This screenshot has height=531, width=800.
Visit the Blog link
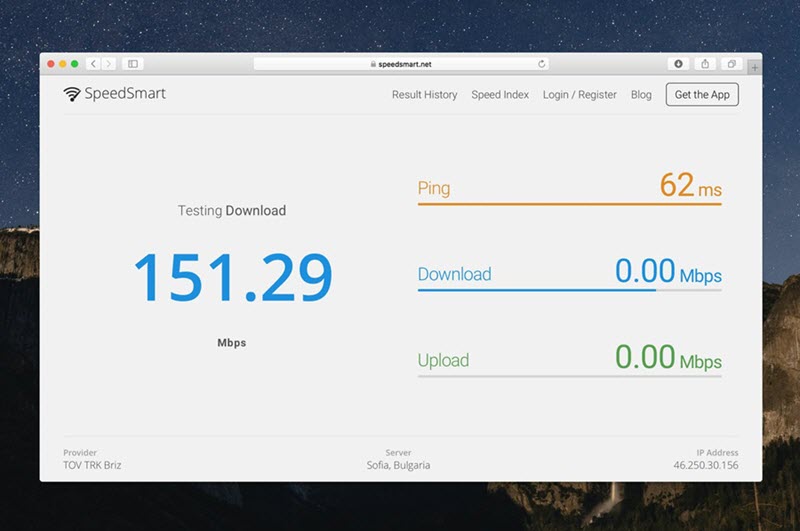[x=641, y=95]
